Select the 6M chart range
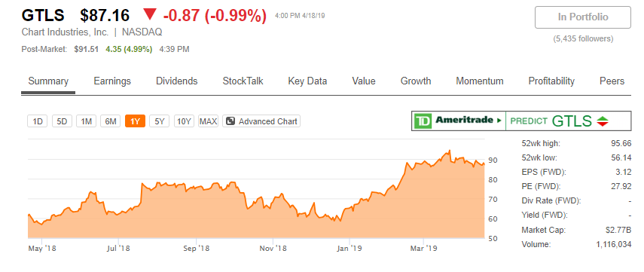Viewport: 644px width, 272px height. tap(111, 121)
